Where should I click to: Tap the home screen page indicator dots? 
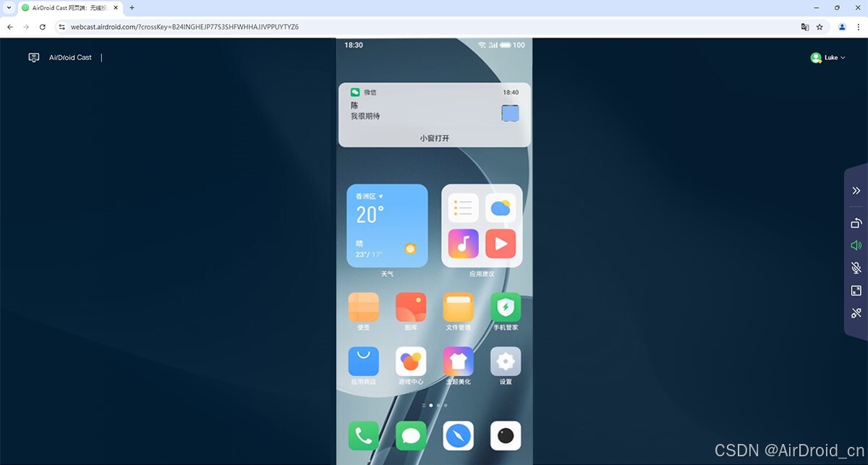[434, 406]
